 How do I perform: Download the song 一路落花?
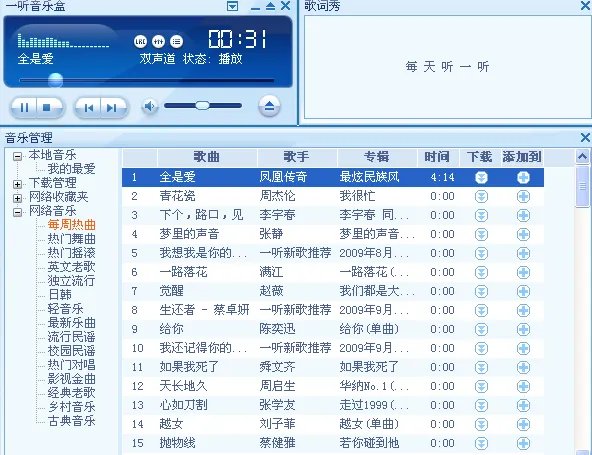(x=481, y=272)
